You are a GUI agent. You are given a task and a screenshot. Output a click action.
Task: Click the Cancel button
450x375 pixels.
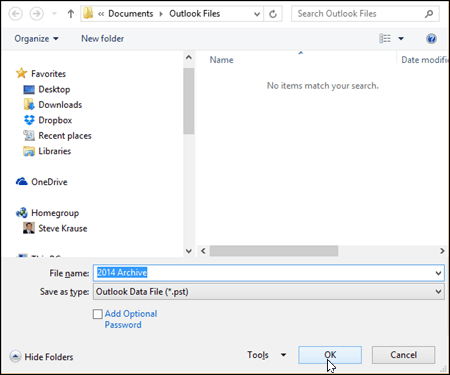403,355
